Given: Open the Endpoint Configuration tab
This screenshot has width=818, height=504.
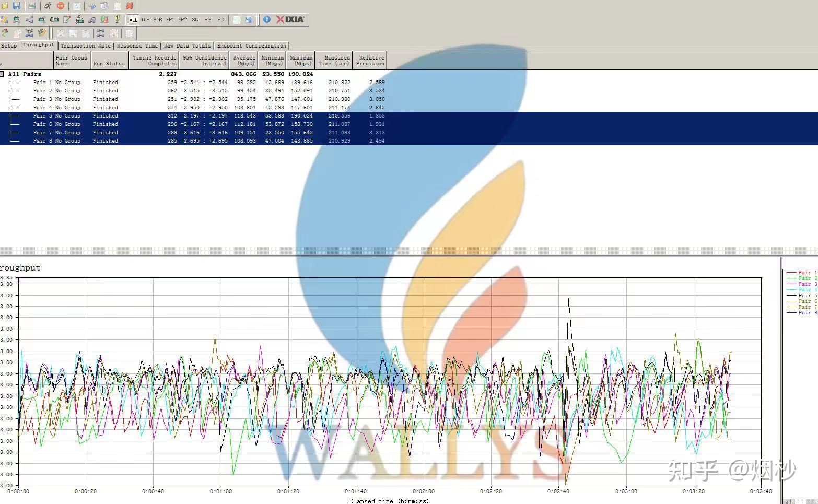Looking at the screenshot, I should 252,45.
